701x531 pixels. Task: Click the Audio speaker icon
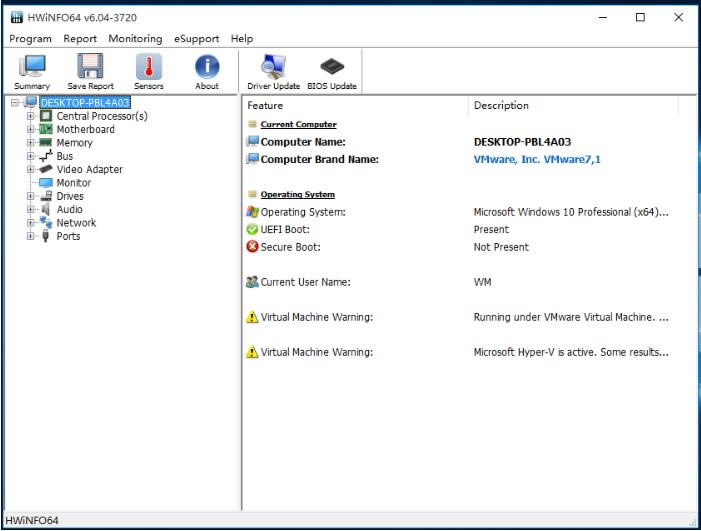tap(46, 209)
